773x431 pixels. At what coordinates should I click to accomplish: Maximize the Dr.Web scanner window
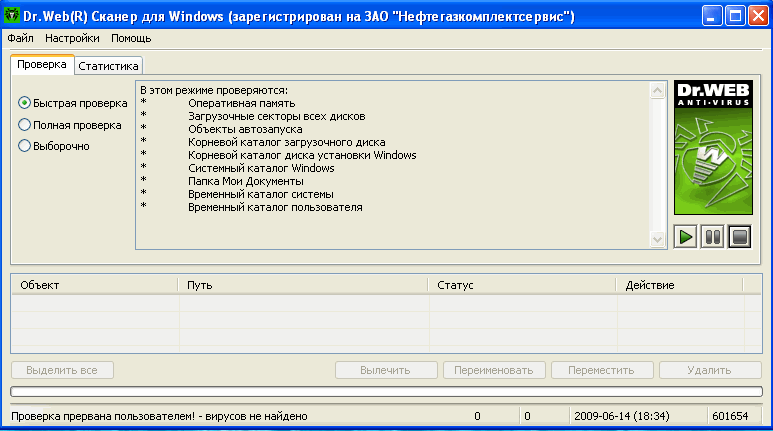[735, 16]
